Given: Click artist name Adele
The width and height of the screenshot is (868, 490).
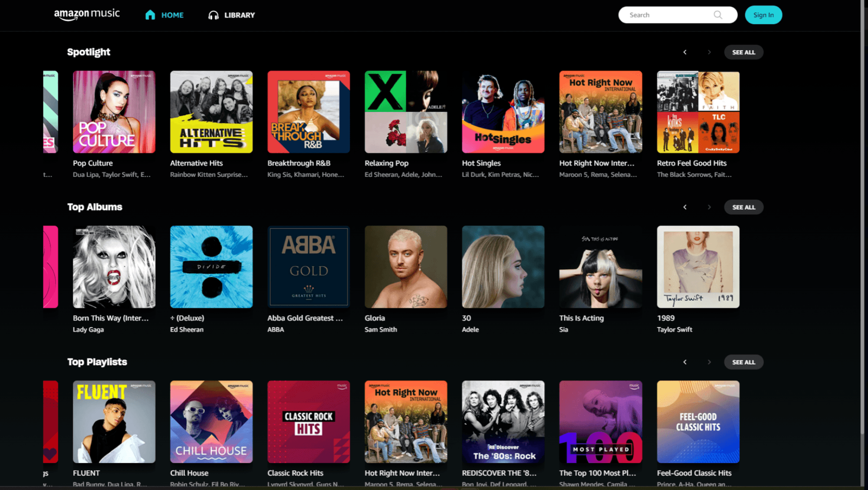Looking at the screenshot, I should (x=470, y=330).
